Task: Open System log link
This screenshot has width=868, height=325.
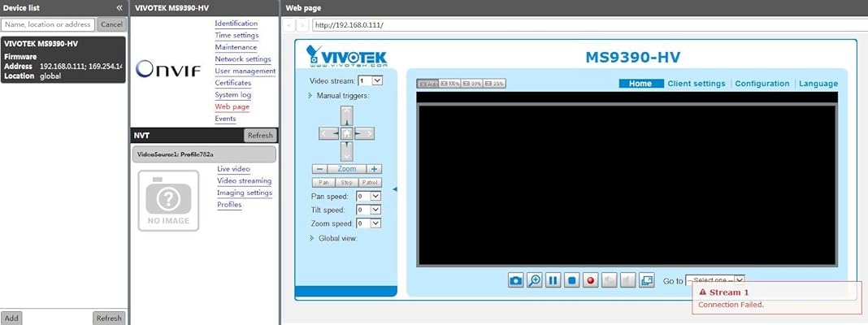Action: click(233, 95)
